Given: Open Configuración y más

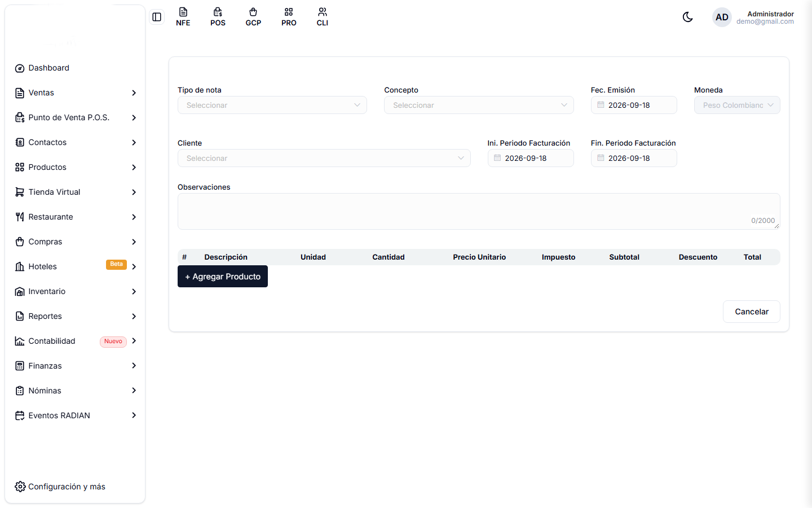Looking at the screenshot, I should click(x=60, y=487).
